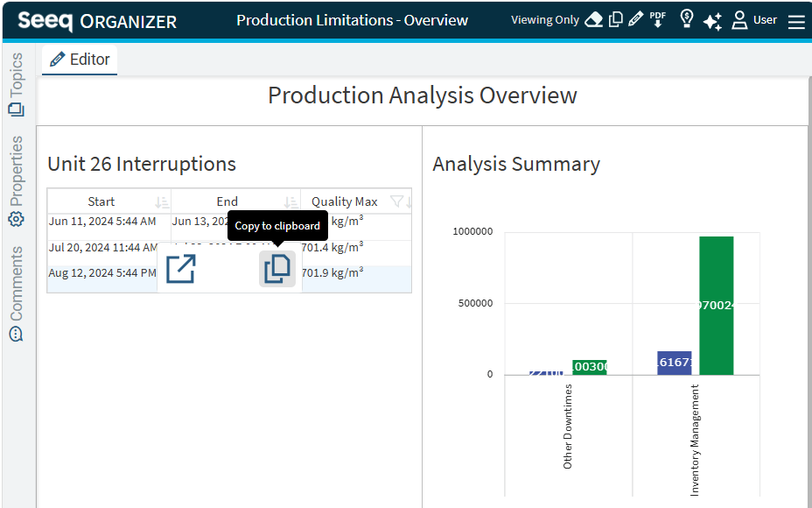The width and height of the screenshot is (812, 508).
Task: Click the open-in-new-window arrow icon
Action: tap(181, 269)
